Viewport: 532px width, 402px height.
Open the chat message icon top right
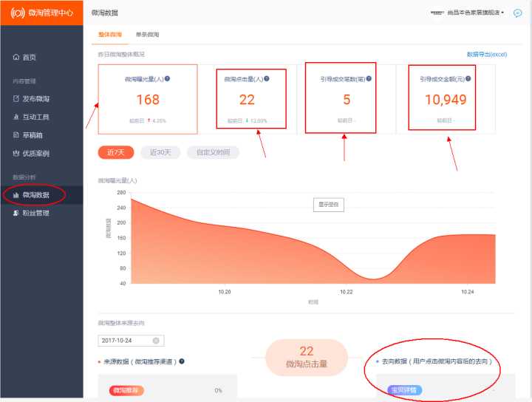(x=517, y=13)
